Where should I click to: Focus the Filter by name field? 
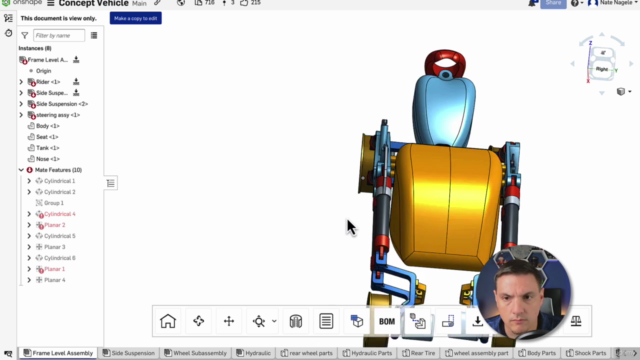point(59,36)
